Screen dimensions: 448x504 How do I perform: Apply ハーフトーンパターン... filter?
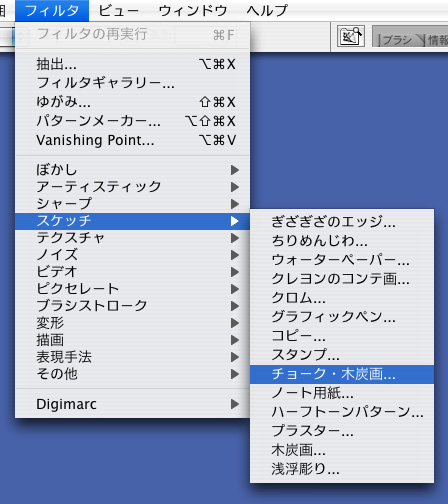342,412
